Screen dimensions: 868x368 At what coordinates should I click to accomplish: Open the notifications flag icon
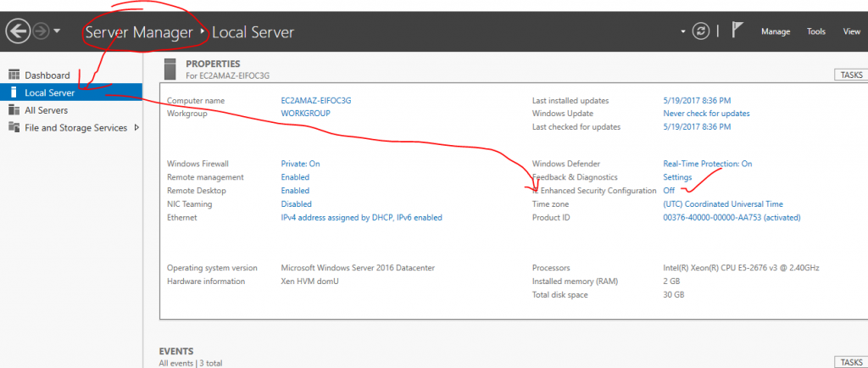pos(737,31)
